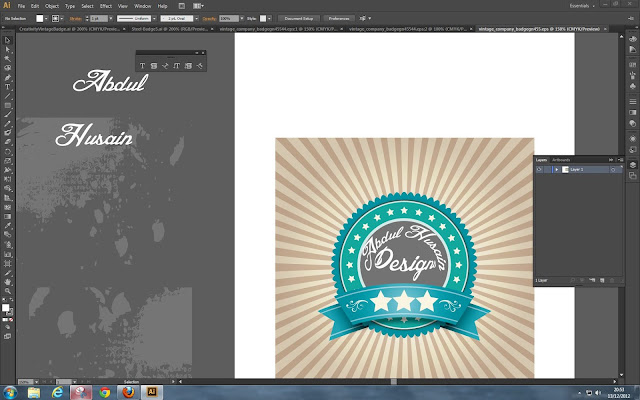Toggle visibility eye of Layer 1
This screenshot has width=640, height=400.
click(x=539, y=169)
